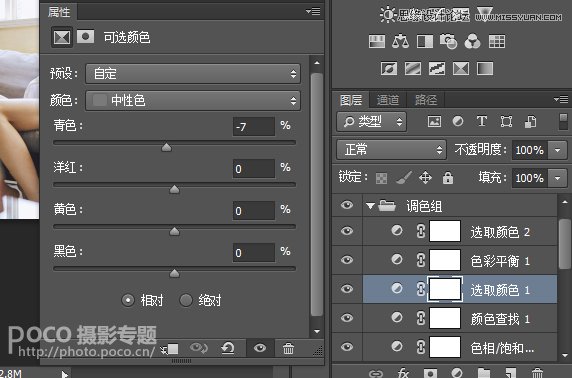Select the Selective Color adjustment icon in Properties
The image size is (572, 378).
pyautogui.click(x=62, y=37)
